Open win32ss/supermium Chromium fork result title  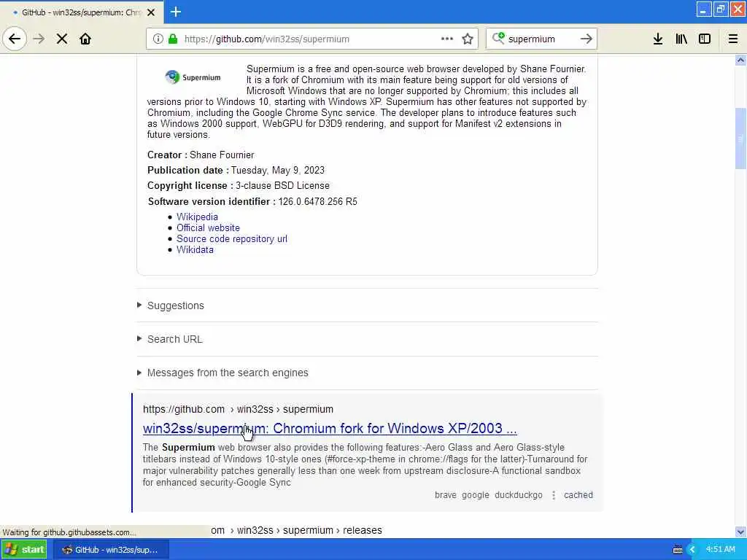[330, 429]
